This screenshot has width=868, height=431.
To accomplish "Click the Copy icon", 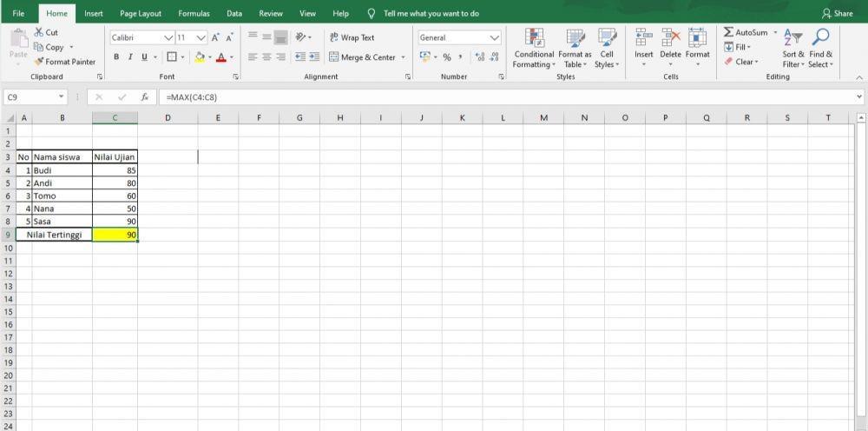I will (39, 47).
